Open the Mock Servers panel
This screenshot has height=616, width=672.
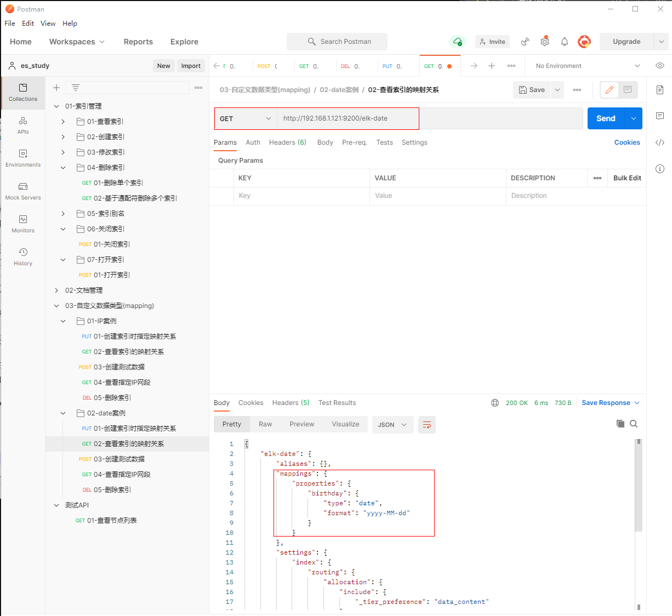(x=23, y=191)
